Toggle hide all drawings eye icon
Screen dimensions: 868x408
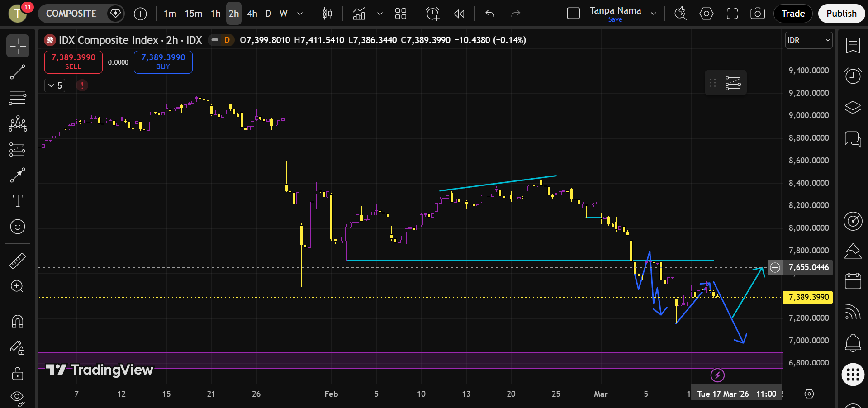click(x=18, y=397)
